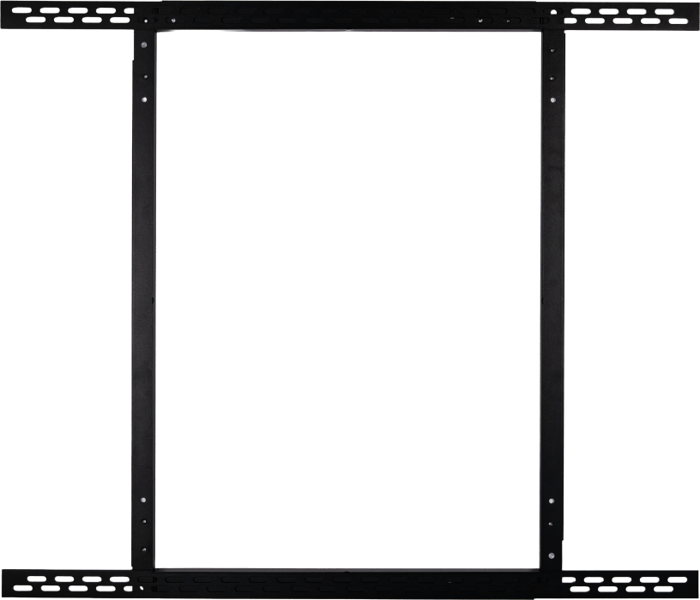Click the empty white area inside the frame

pyautogui.click(x=348, y=299)
